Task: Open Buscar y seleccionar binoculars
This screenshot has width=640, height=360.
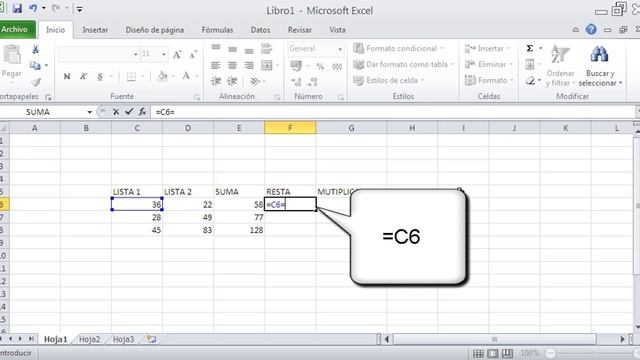Action: [600, 65]
